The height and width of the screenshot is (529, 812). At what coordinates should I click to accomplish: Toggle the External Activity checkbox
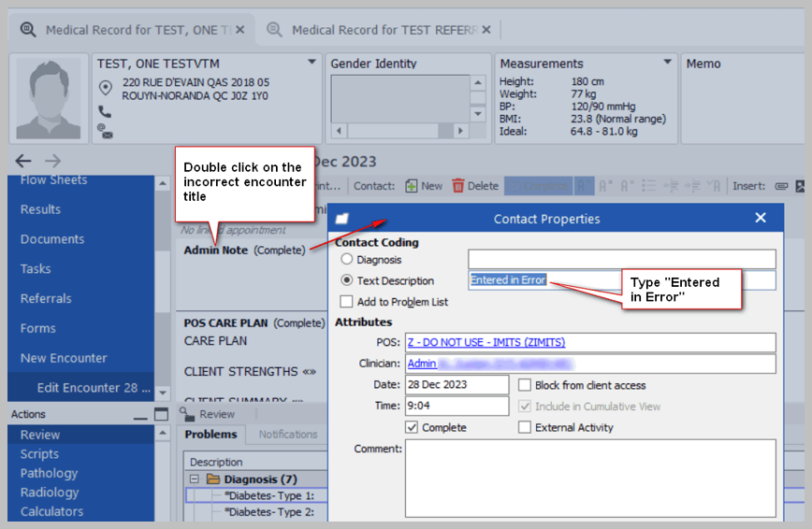click(525, 427)
